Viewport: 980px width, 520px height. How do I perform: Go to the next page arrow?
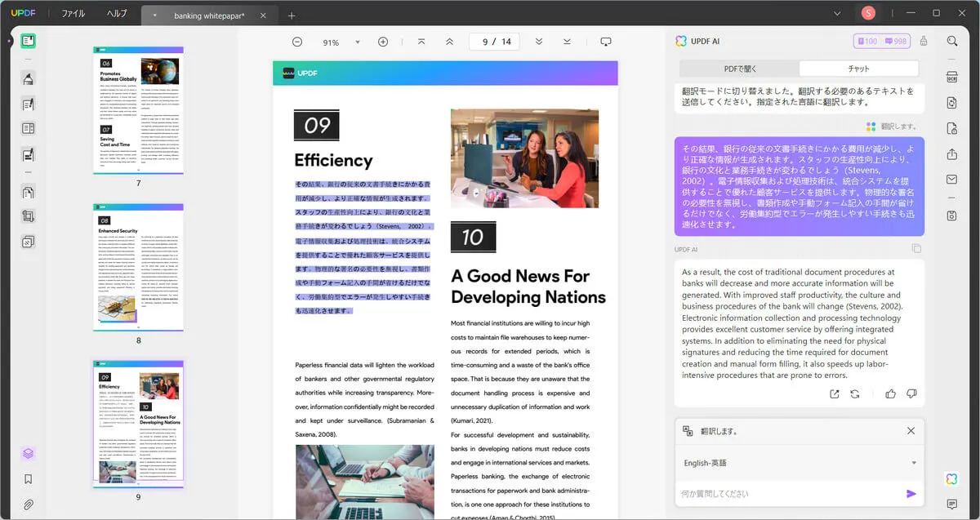pyautogui.click(x=539, y=42)
